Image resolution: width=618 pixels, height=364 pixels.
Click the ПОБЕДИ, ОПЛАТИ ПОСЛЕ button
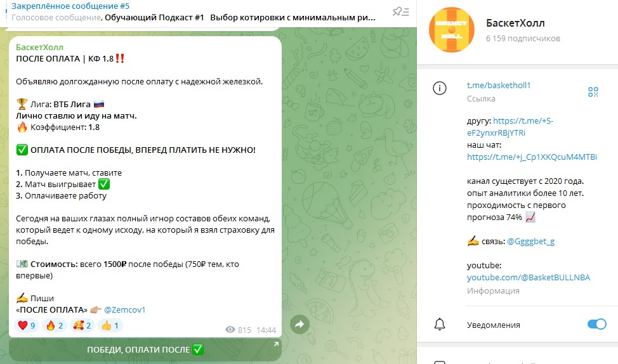click(x=145, y=350)
